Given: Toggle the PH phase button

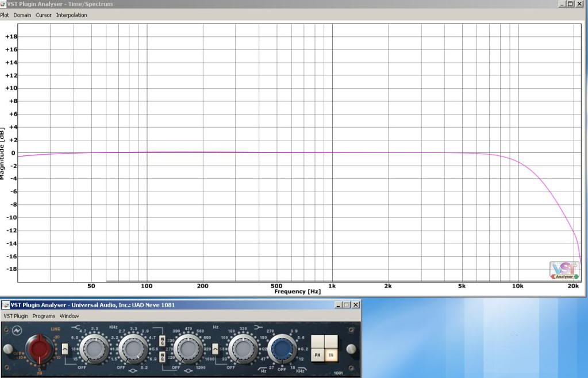Looking at the screenshot, I should [x=317, y=356].
